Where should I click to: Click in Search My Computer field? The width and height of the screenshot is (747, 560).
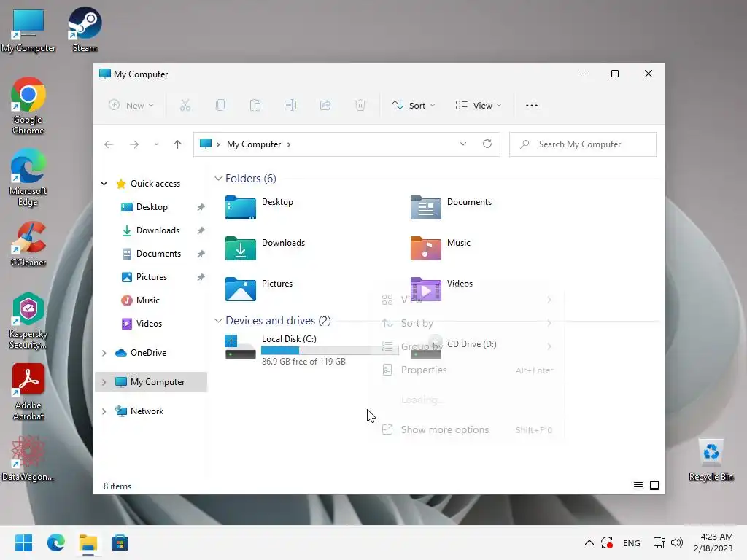[x=583, y=144]
